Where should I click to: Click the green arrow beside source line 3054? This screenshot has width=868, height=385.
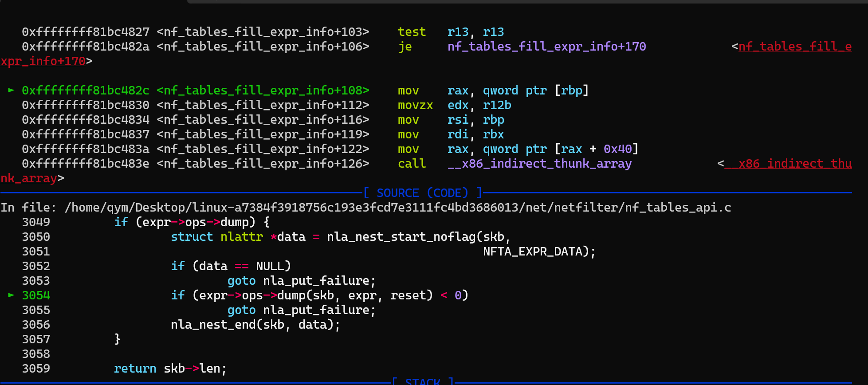pyautogui.click(x=11, y=295)
